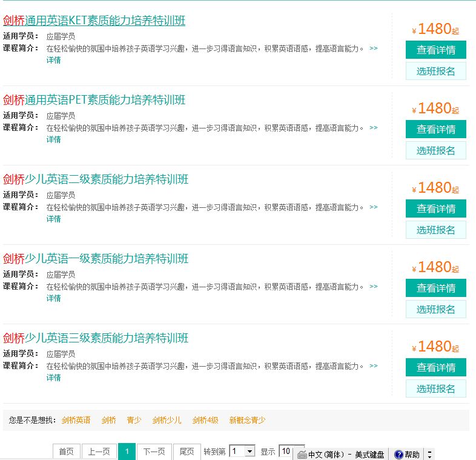Open 详情 link under 少儿英语三级 intro
Viewport: 476px width, 460px height.
(x=53, y=377)
